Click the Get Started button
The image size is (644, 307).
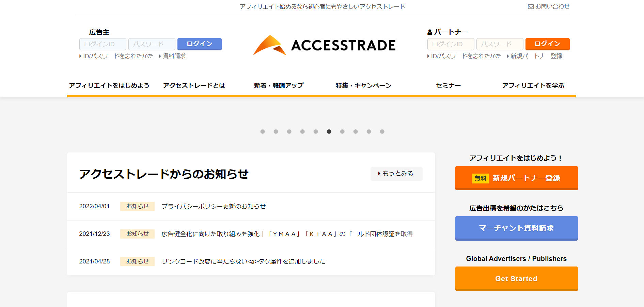click(516, 279)
